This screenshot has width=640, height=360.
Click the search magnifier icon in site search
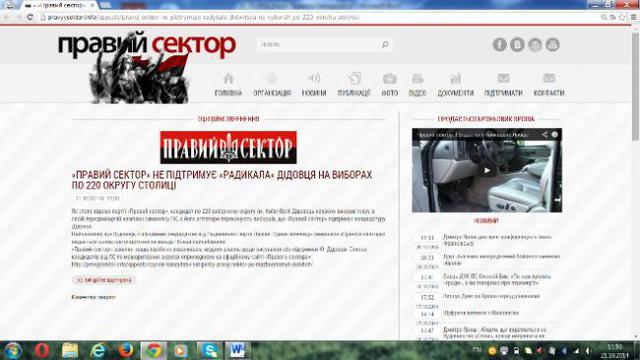pos(385,44)
